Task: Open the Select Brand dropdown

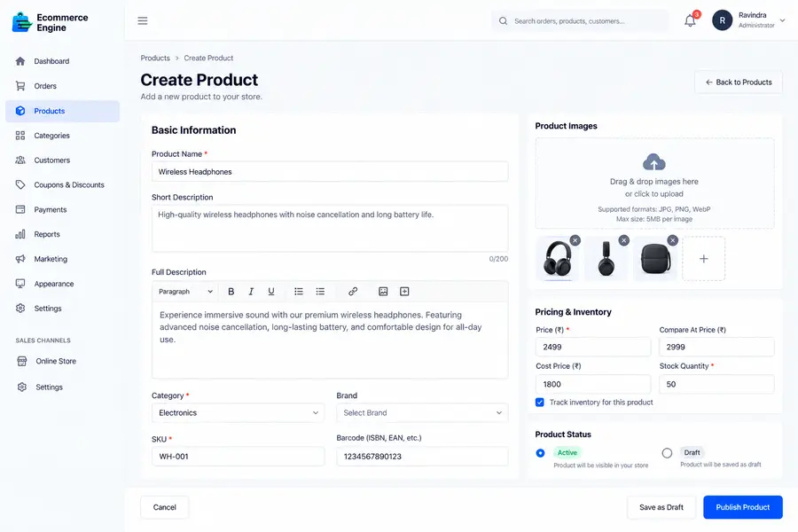Action: click(422, 413)
